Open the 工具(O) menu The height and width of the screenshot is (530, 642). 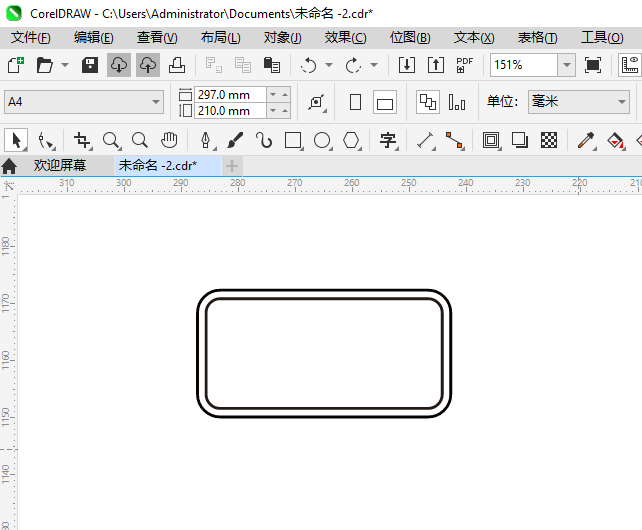click(x=602, y=38)
